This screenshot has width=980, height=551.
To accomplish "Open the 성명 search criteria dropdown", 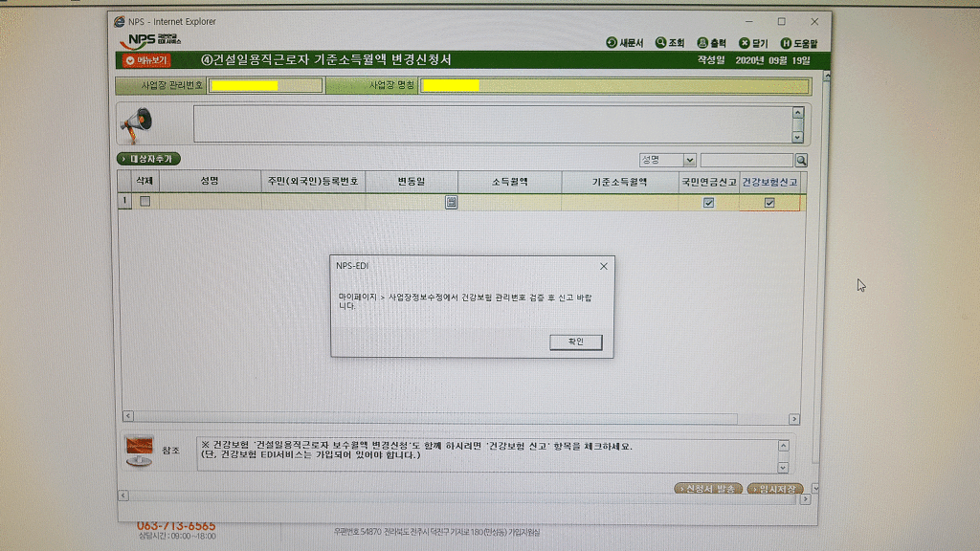I will 667,160.
